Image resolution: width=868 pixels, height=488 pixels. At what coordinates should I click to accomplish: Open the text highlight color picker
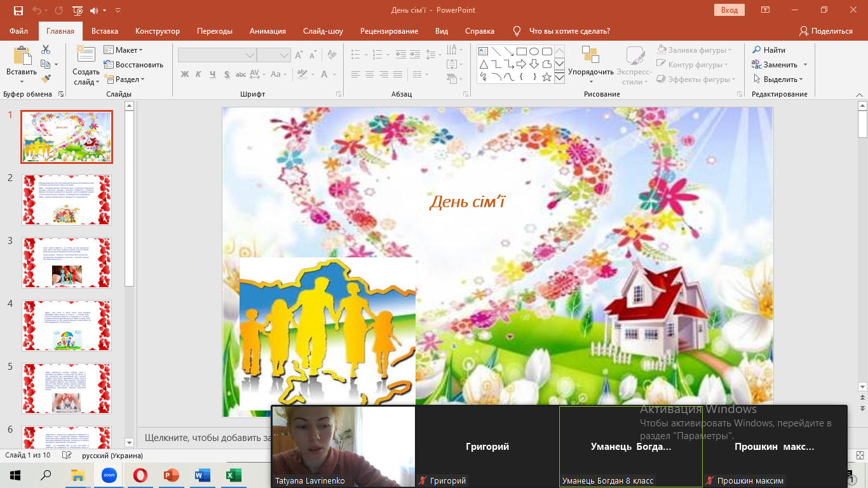[x=302, y=74]
